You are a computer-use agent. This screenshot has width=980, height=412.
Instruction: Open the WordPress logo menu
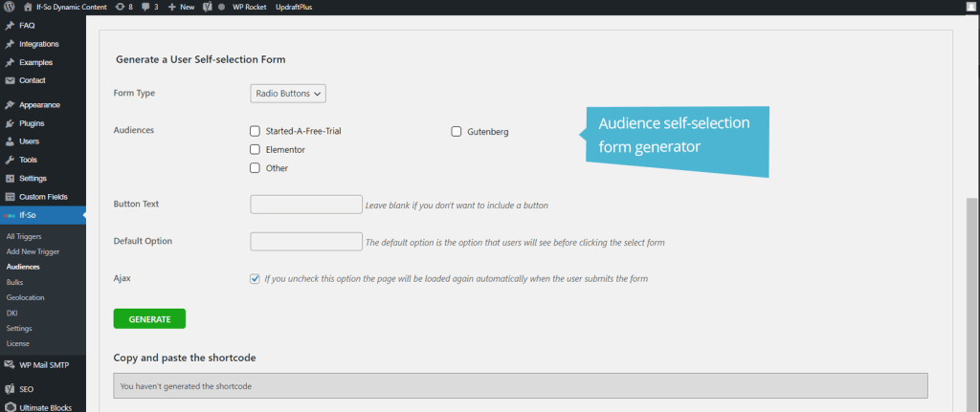click(10, 7)
